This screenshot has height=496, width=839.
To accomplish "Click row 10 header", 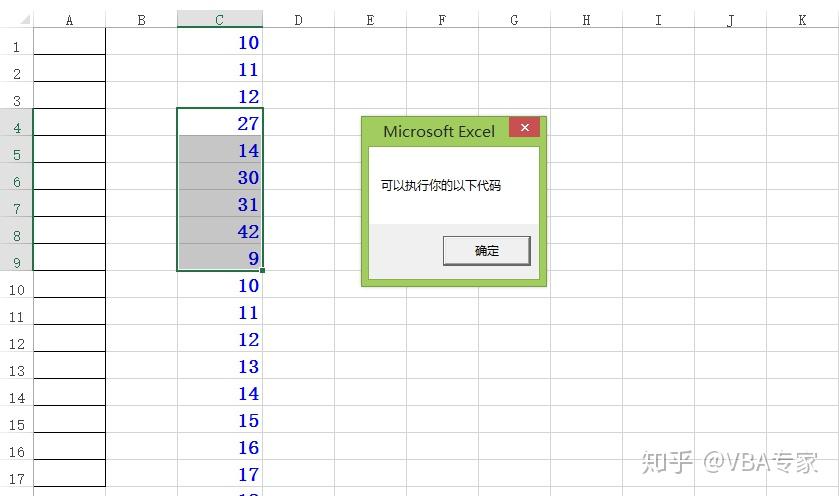I will tap(16, 290).
